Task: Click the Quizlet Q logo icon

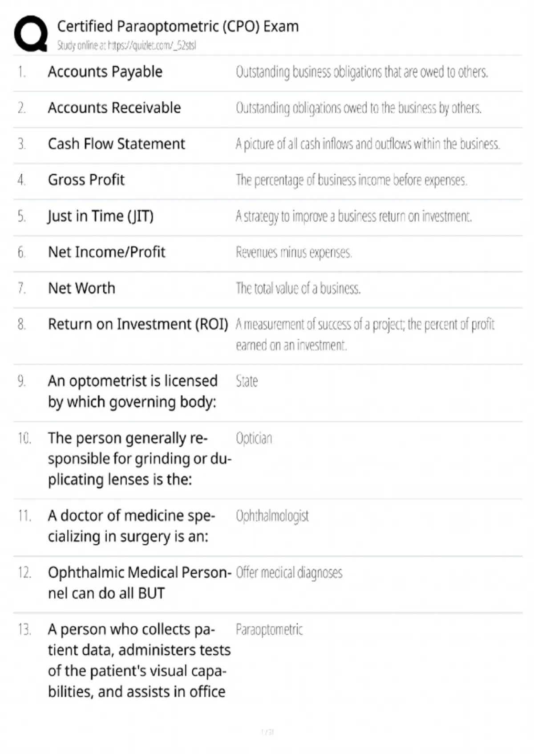Action: tap(31, 34)
